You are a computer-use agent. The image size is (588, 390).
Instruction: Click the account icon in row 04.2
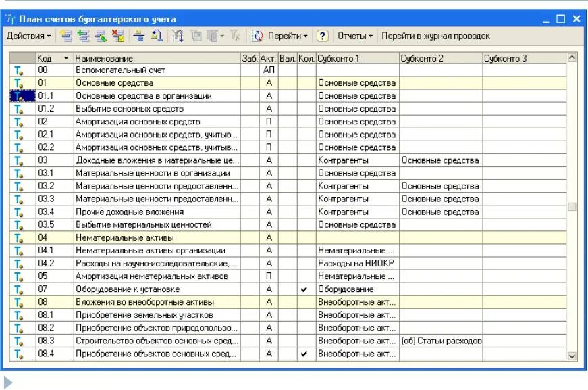click(x=18, y=264)
